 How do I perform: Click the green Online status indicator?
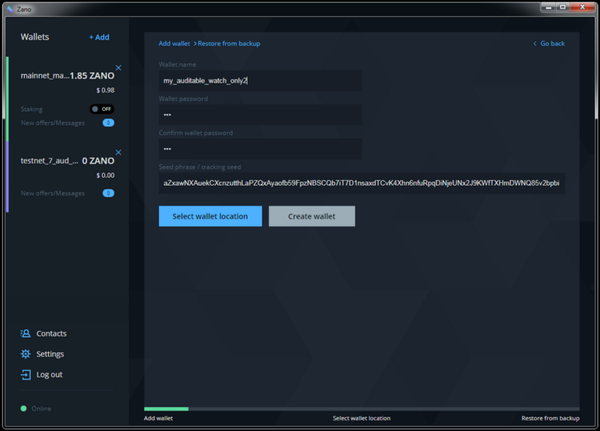click(x=24, y=408)
